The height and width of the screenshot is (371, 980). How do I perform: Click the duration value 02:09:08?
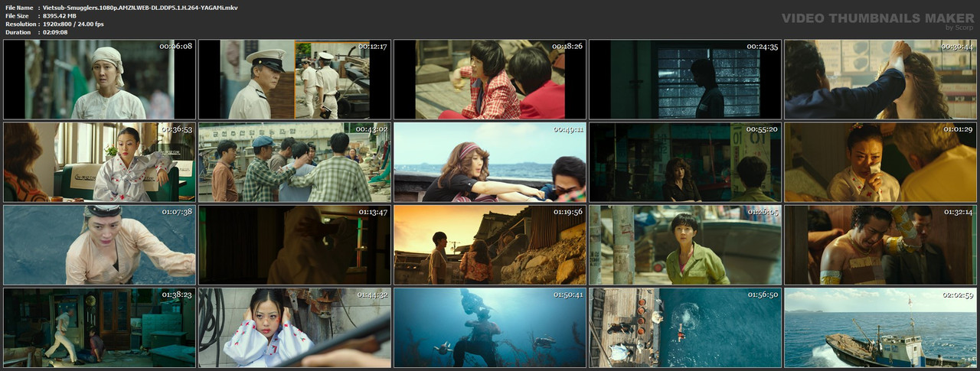point(55,32)
